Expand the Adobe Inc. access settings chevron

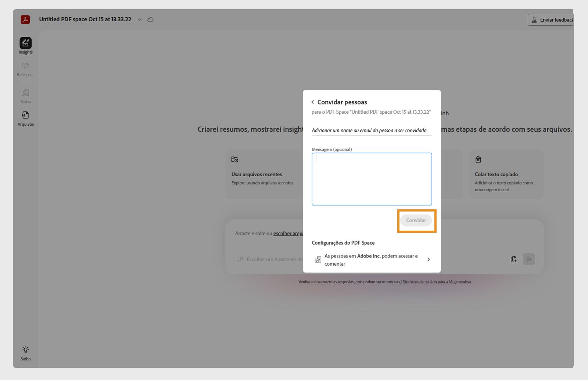429,259
